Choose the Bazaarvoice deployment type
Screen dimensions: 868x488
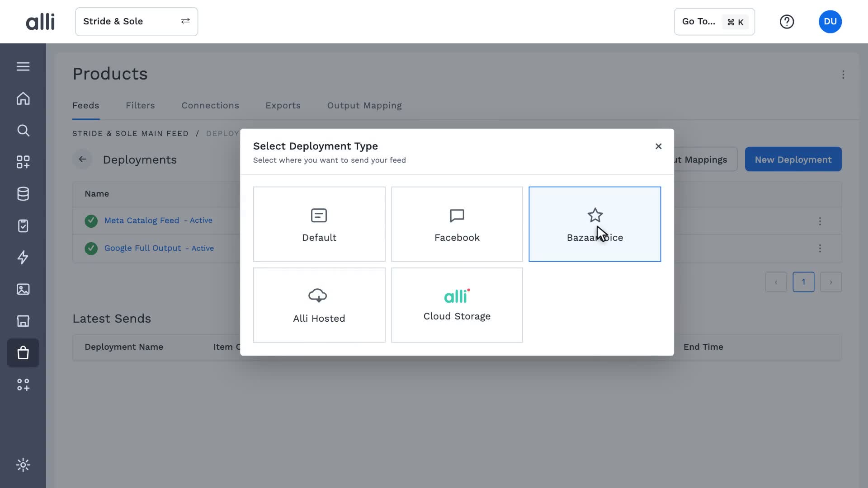point(594,224)
